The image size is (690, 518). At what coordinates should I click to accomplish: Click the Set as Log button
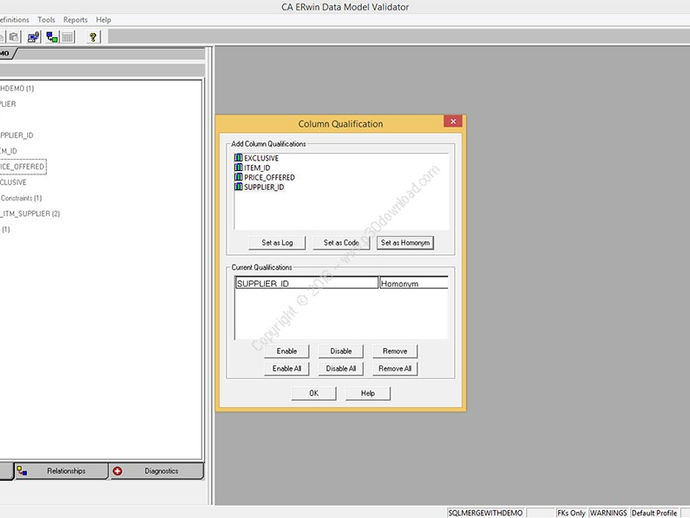[277, 243]
